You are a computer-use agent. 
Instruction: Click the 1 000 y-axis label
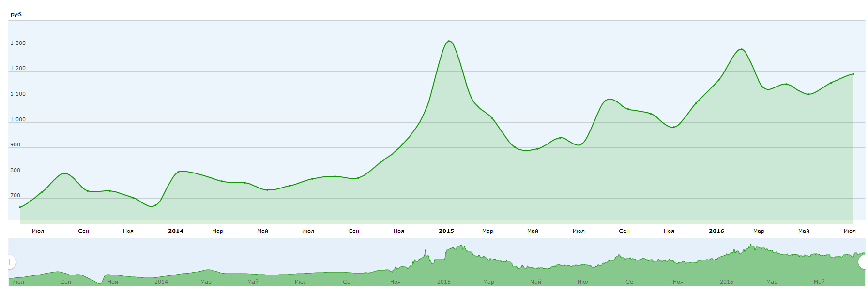pyautogui.click(x=18, y=119)
